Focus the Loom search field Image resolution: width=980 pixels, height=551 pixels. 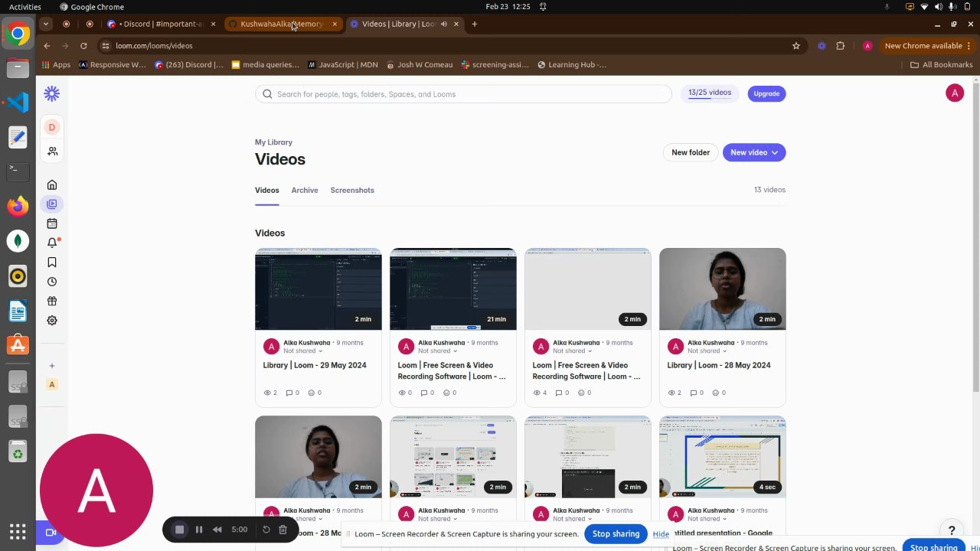[x=463, y=94]
